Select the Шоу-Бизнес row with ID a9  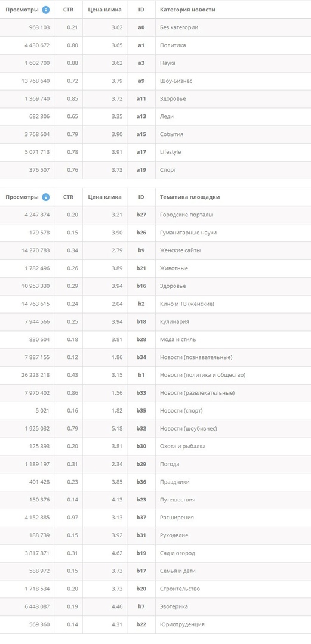click(x=155, y=81)
